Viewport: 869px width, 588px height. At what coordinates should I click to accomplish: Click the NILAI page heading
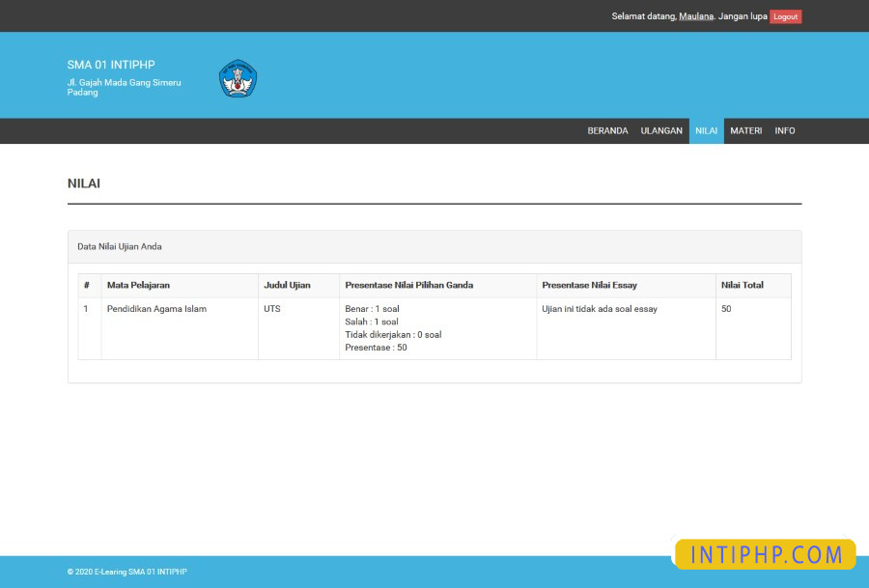84,183
